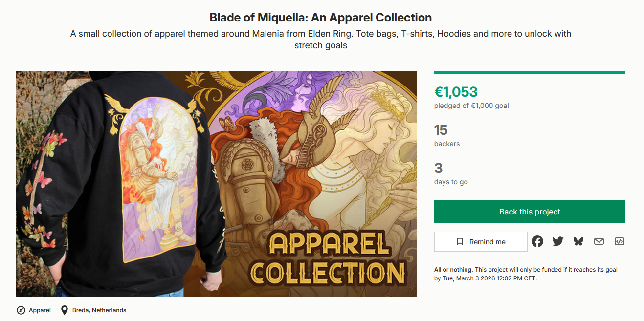This screenshot has width=644, height=321.
Task: Click the Remind me button label
Action: [487, 242]
